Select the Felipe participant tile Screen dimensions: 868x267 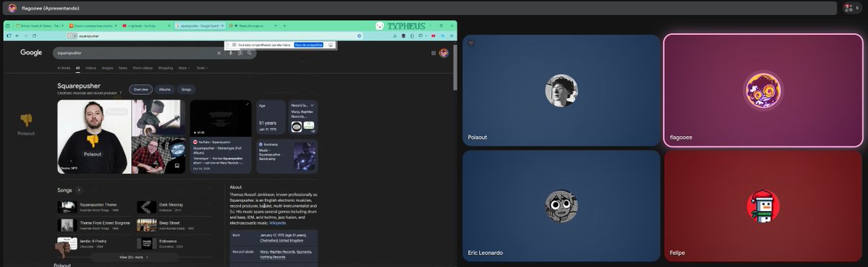point(763,205)
